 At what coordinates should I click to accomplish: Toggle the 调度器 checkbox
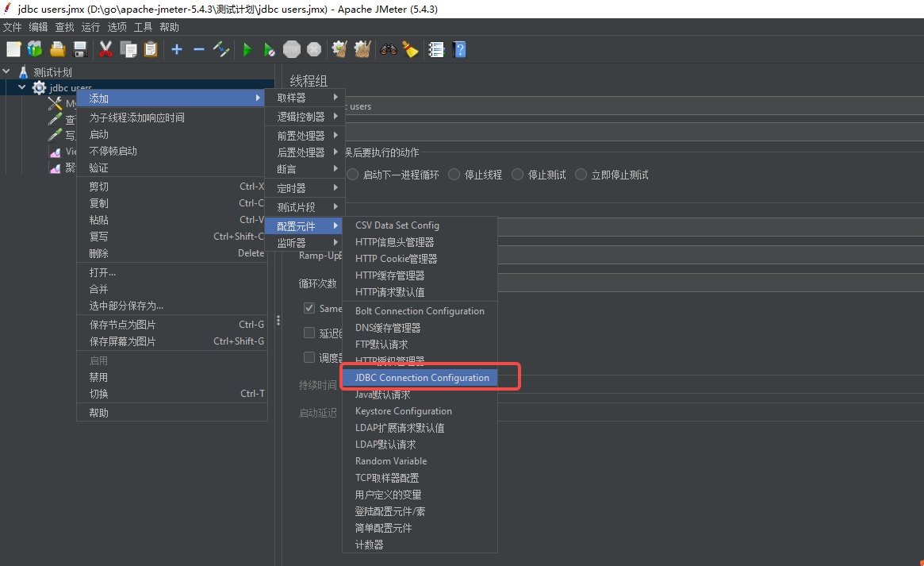(309, 357)
